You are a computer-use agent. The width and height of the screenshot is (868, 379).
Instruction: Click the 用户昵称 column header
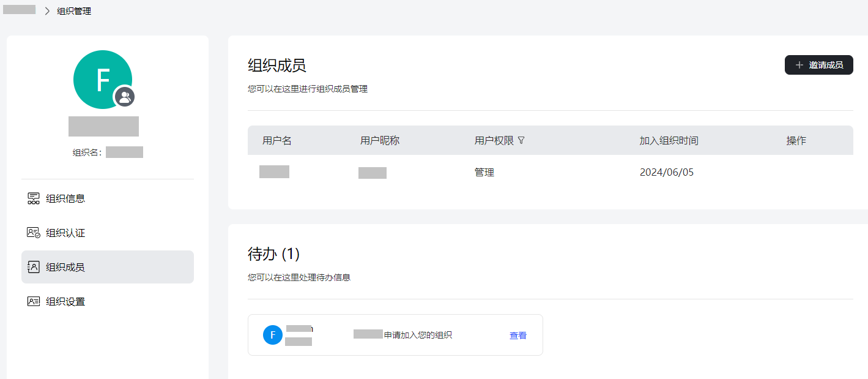pos(380,141)
